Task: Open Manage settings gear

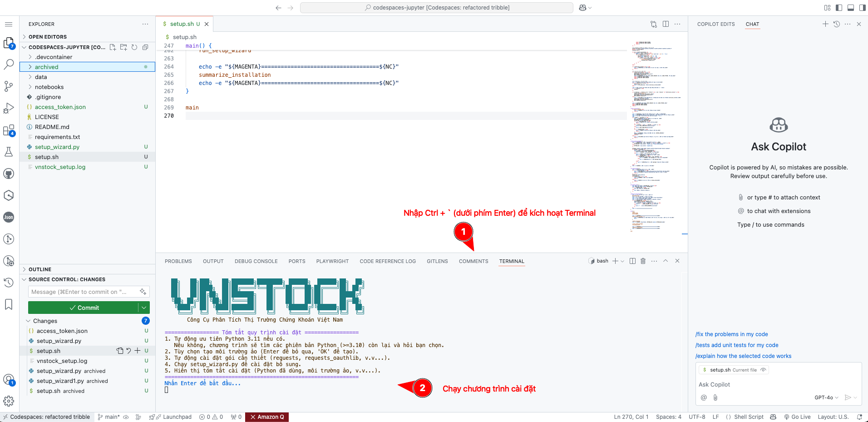Action: 9,401
